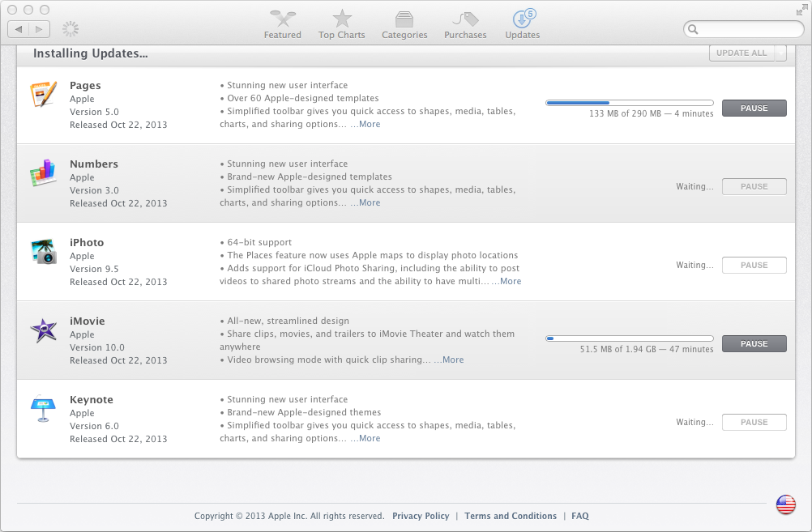Pause the iMovie download
The width and height of the screenshot is (812, 532).
coord(754,343)
